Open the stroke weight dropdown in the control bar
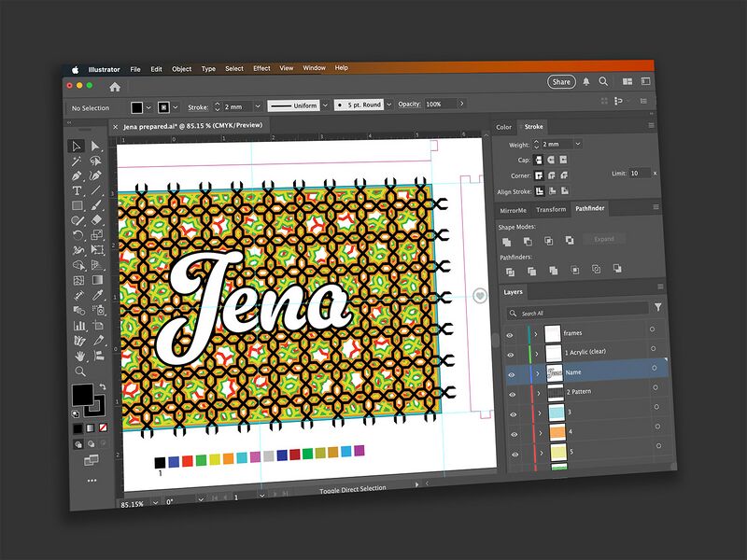This screenshot has height=560, width=747. [258, 106]
